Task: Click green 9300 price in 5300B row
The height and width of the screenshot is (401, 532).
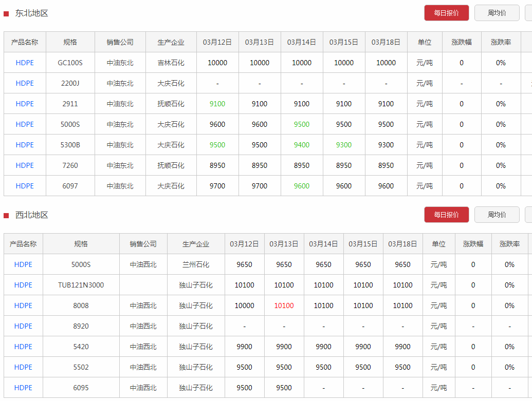Action: point(344,145)
